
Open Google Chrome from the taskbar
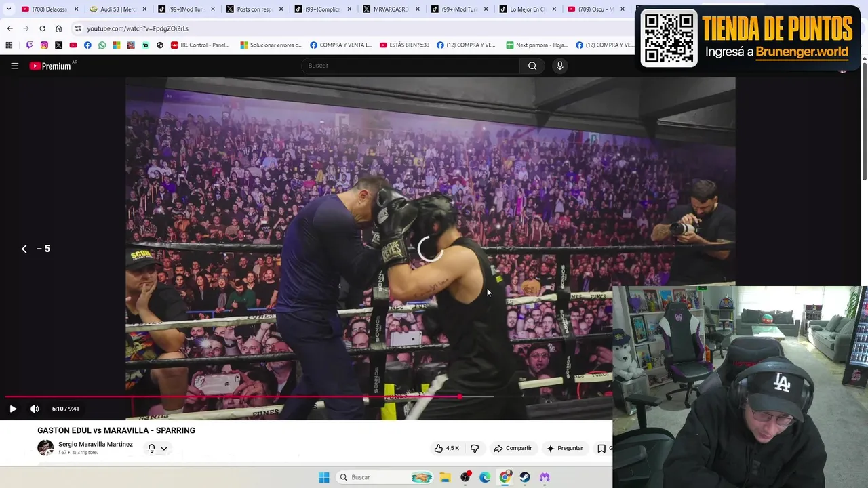point(505,477)
